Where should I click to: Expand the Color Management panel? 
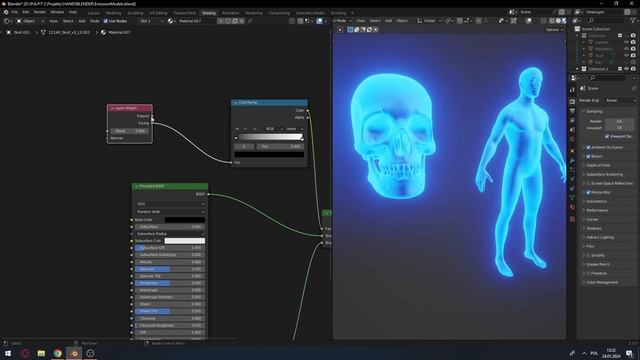coord(608,282)
